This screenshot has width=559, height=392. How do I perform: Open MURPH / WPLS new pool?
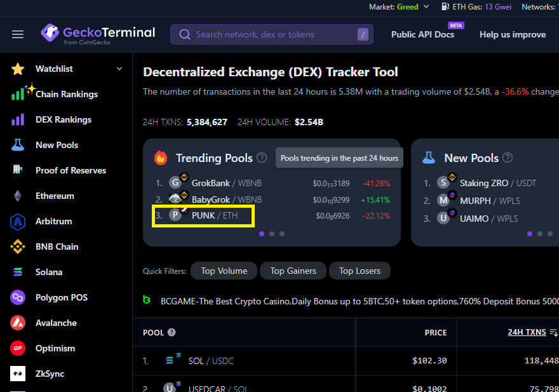point(490,201)
